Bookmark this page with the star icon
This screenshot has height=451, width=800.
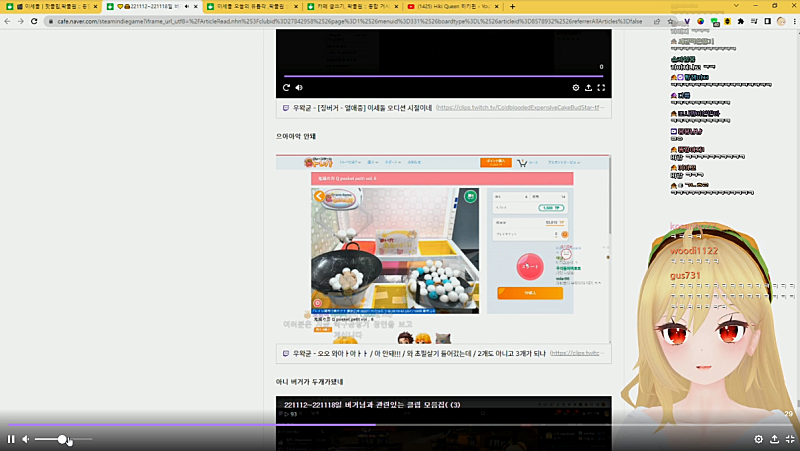click(670, 21)
